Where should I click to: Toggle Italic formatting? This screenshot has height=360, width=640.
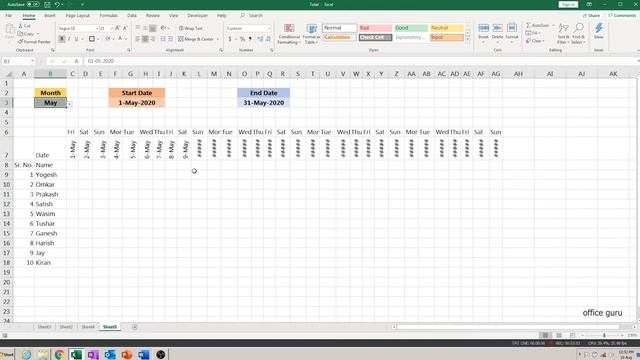(69, 39)
